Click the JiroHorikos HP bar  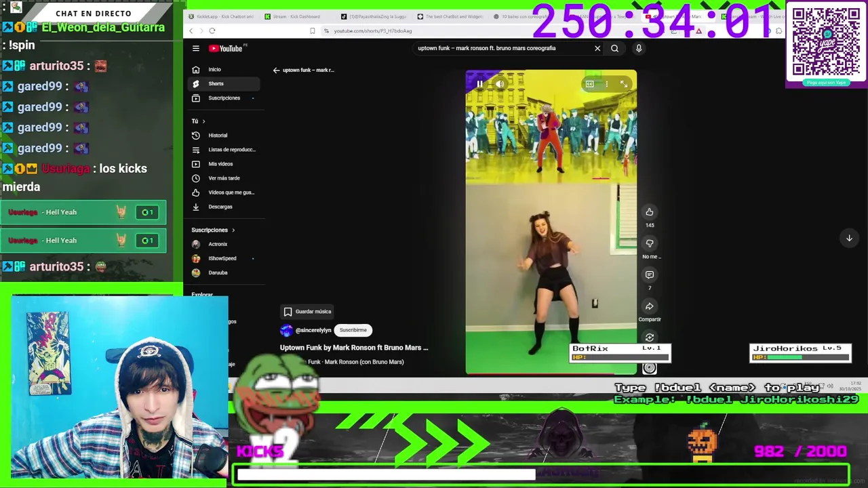click(800, 357)
